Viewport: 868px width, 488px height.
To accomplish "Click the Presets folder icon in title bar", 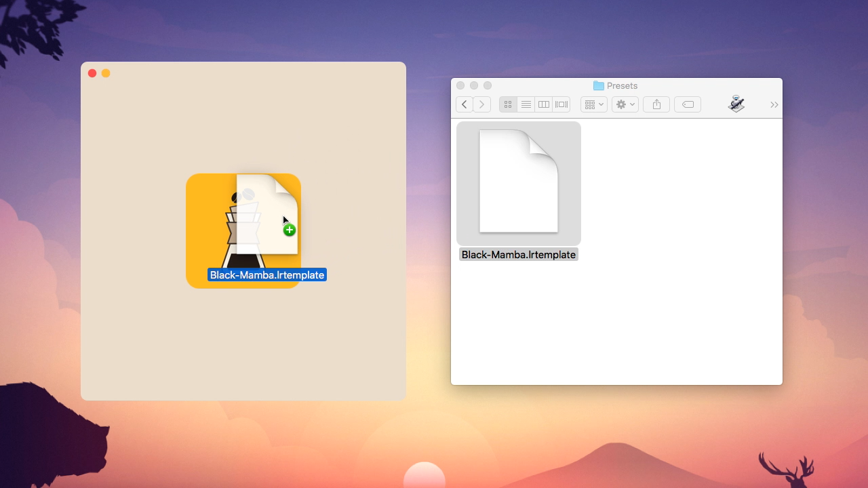I will pos(599,85).
